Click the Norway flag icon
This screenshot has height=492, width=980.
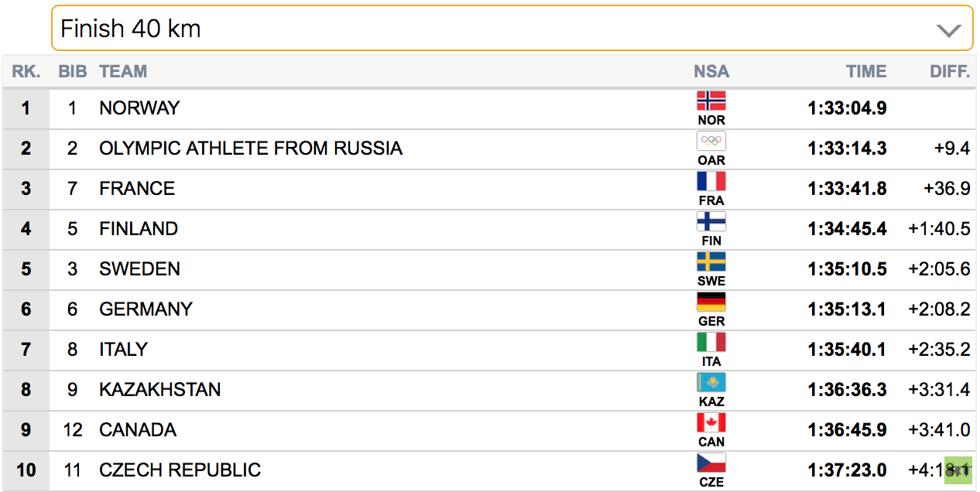pyautogui.click(x=711, y=101)
